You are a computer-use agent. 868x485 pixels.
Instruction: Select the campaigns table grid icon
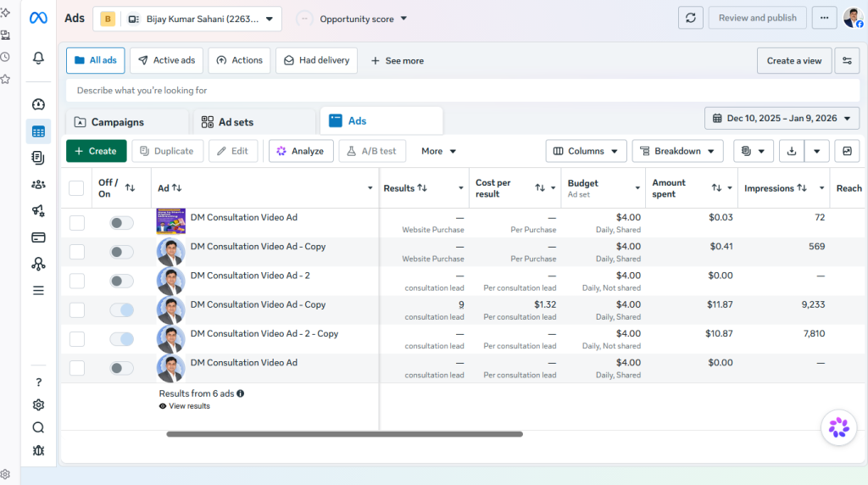[38, 131]
